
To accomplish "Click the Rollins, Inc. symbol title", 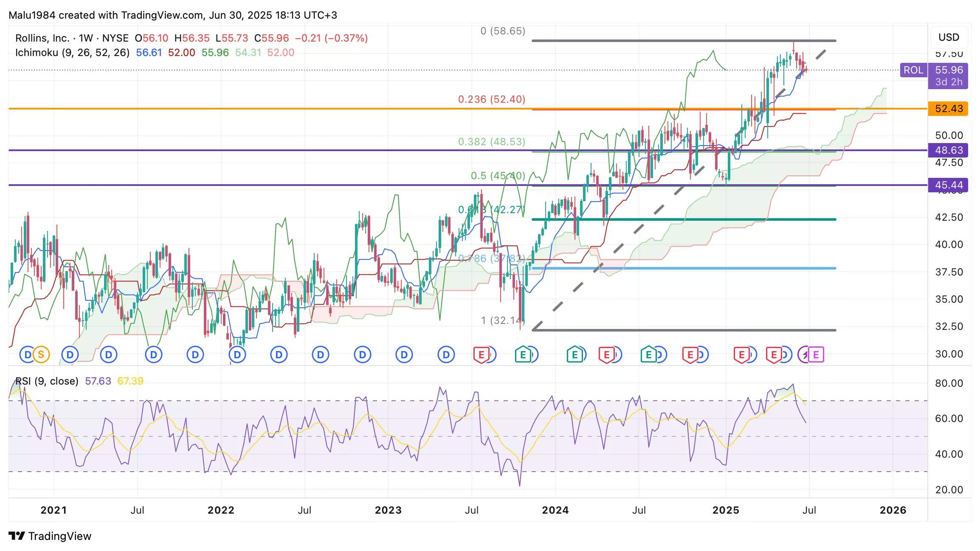I will tap(42, 38).
